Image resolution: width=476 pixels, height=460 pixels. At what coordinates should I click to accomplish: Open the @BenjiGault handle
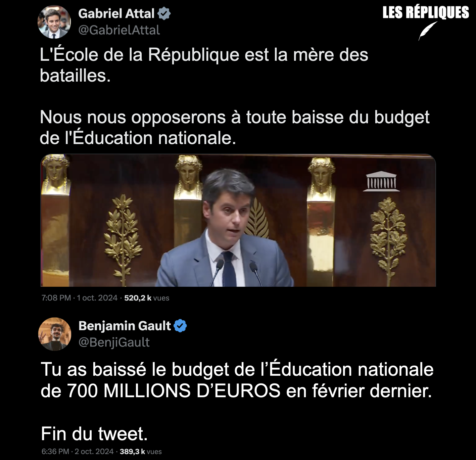[114, 342]
